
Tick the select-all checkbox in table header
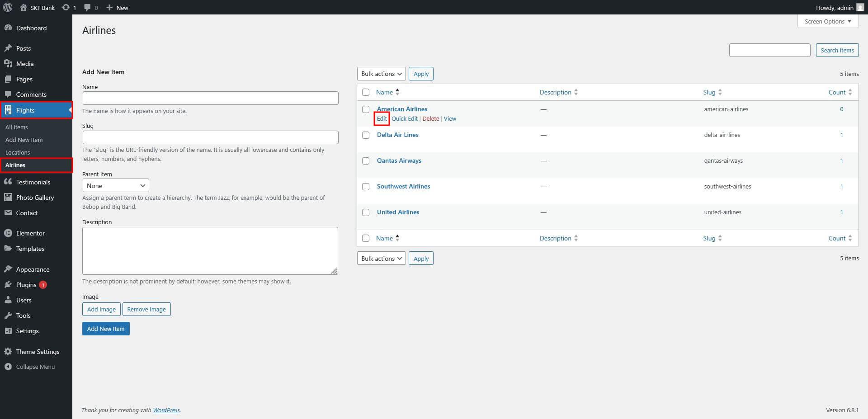[x=366, y=92]
